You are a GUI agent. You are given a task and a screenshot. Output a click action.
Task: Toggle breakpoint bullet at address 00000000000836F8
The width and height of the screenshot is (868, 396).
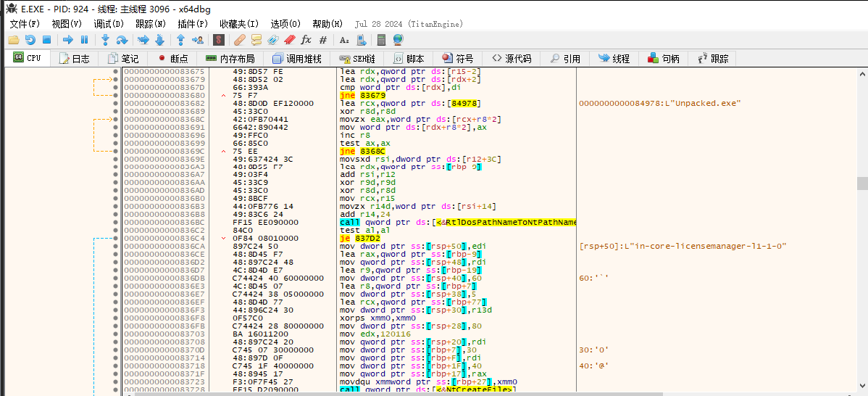point(115,318)
